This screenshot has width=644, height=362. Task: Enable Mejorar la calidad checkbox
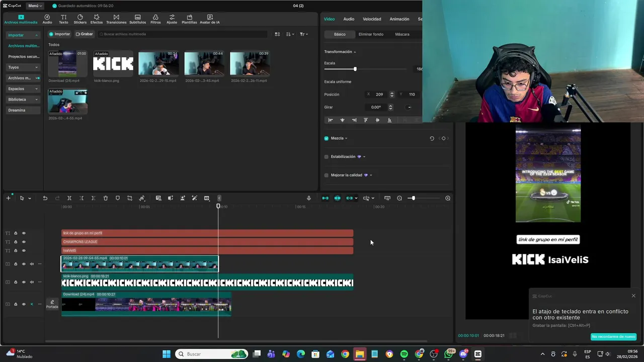[x=327, y=175]
